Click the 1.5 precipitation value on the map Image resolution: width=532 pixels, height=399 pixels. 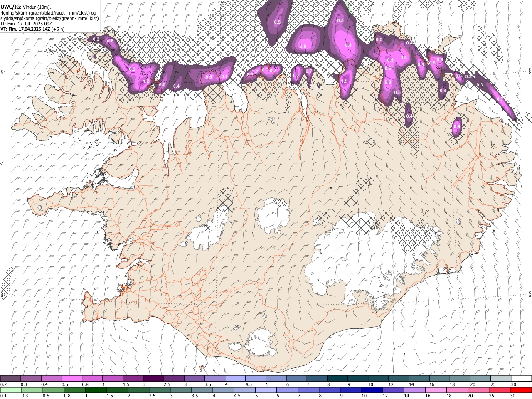point(344,81)
